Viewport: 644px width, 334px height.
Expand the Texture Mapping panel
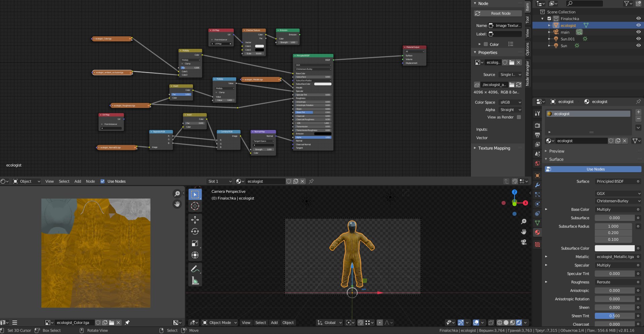click(x=494, y=148)
